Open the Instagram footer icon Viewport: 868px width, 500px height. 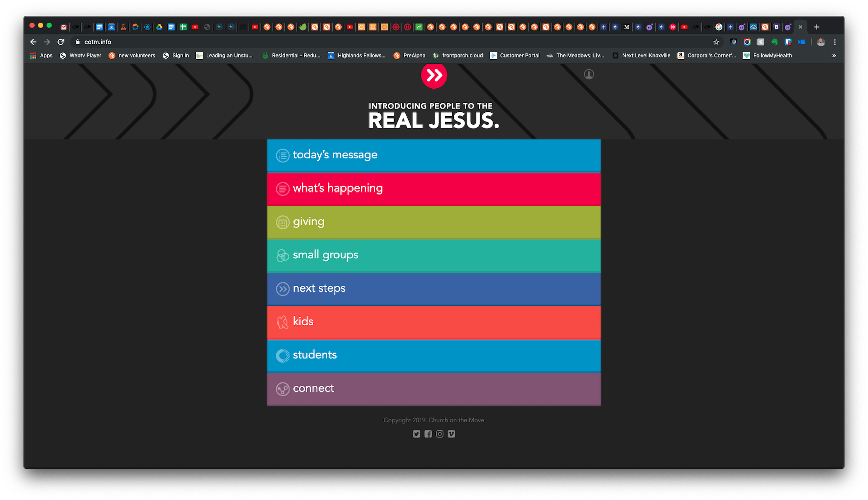439,434
